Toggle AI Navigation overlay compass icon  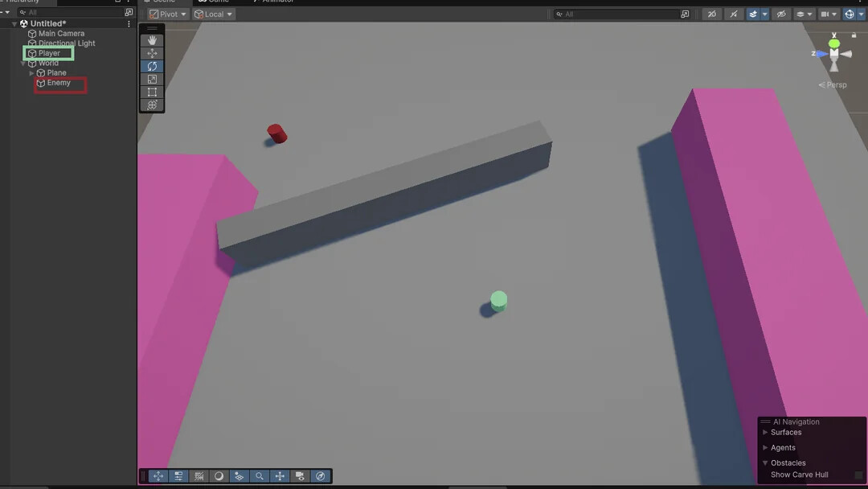click(320, 476)
